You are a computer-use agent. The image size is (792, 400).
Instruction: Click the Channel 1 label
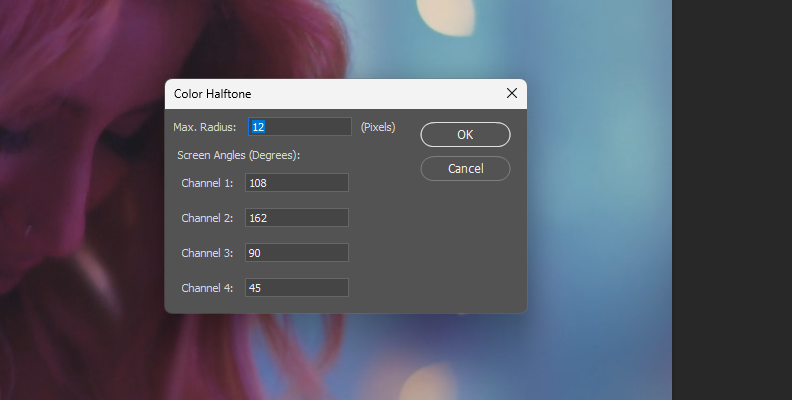(207, 183)
